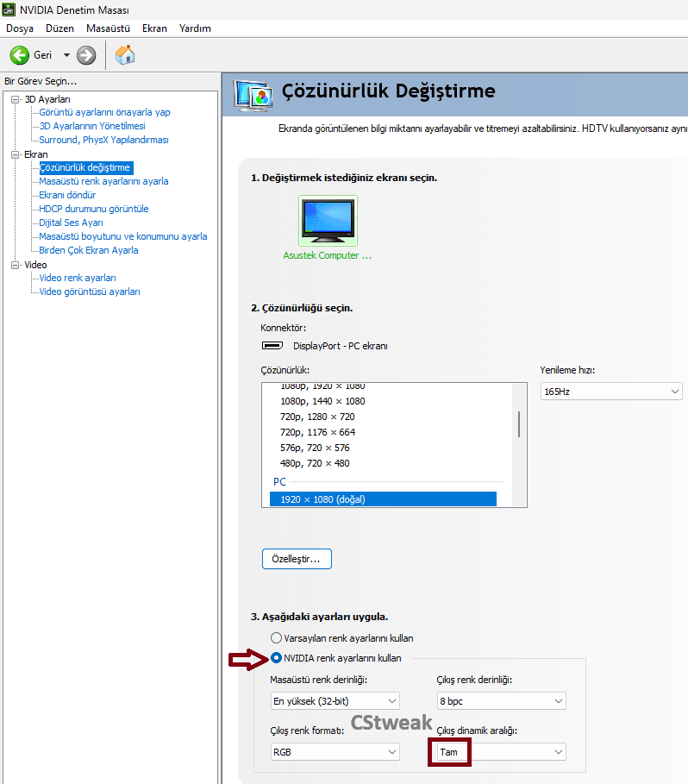Click the Özelleştir... button

tap(297, 559)
